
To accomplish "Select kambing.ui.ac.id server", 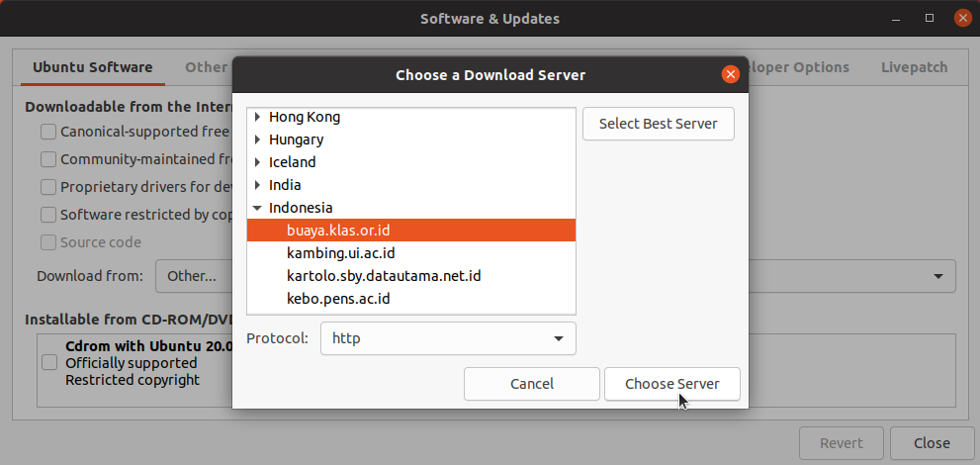I will [411, 253].
